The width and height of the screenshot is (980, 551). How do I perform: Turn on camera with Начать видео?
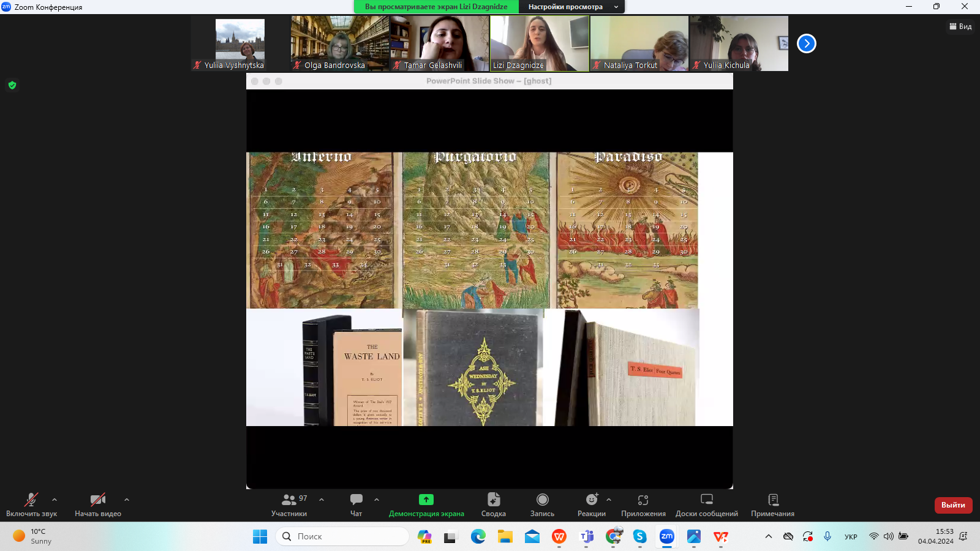(x=97, y=504)
